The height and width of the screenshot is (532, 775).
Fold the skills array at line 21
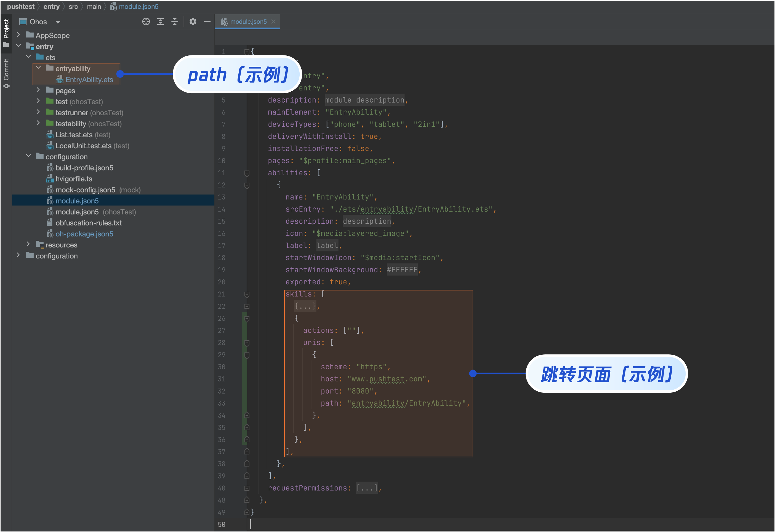247,294
